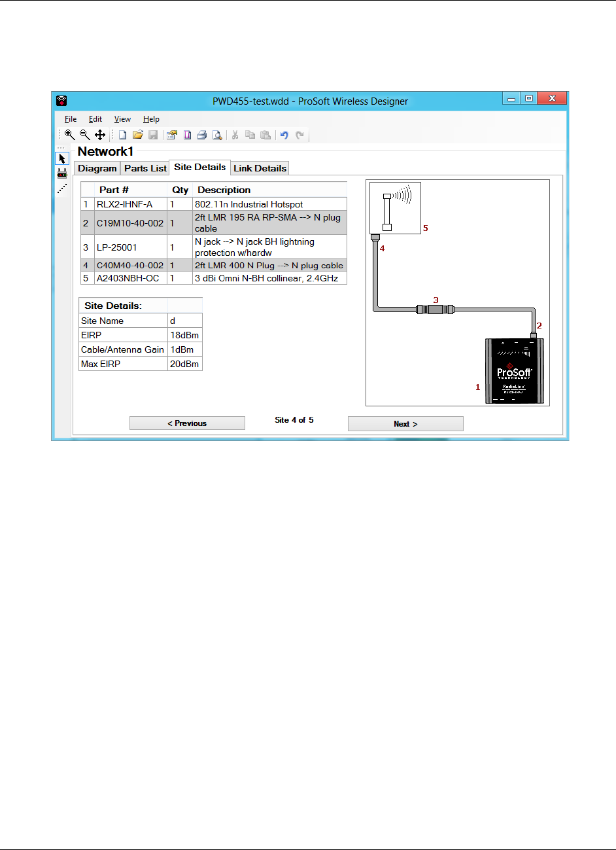Click the Site Name value 'd'

(x=184, y=321)
